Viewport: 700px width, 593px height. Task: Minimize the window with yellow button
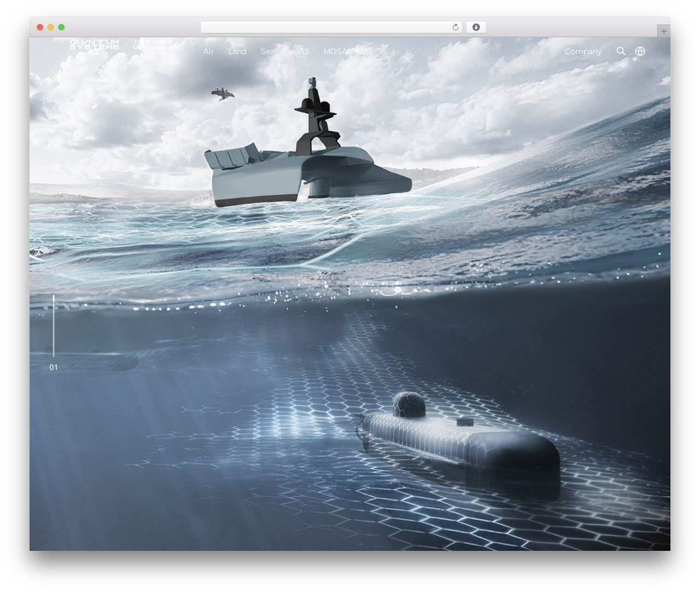point(50,27)
